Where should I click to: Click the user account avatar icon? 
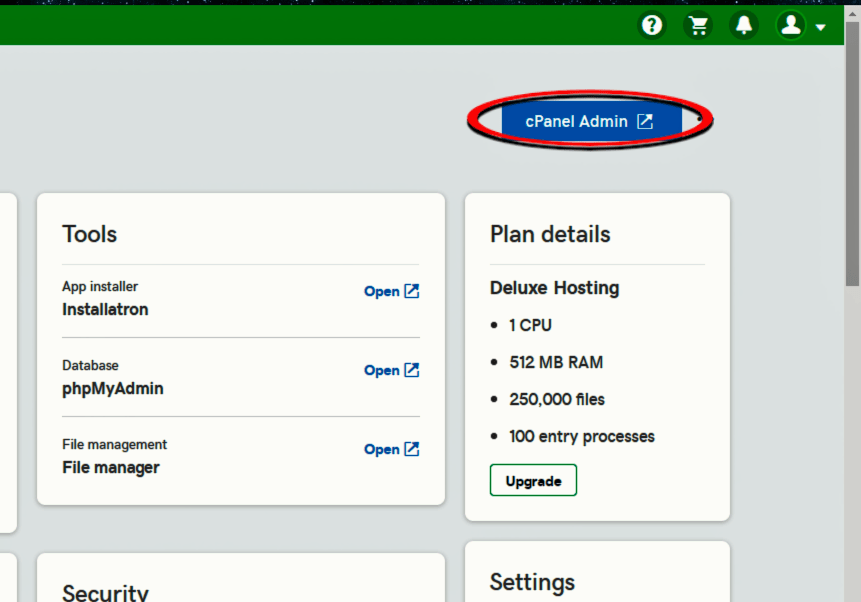pyautogui.click(x=791, y=25)
